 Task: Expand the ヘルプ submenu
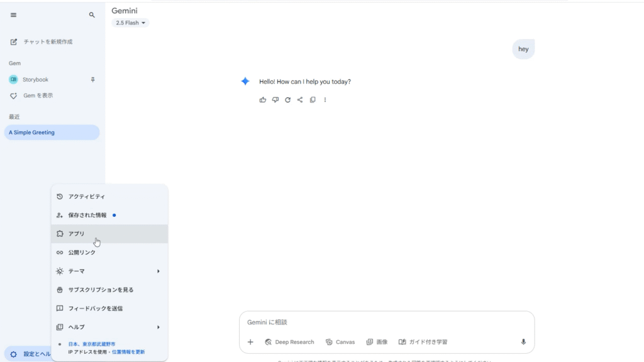pyautogui.click(x=109, y=327)
